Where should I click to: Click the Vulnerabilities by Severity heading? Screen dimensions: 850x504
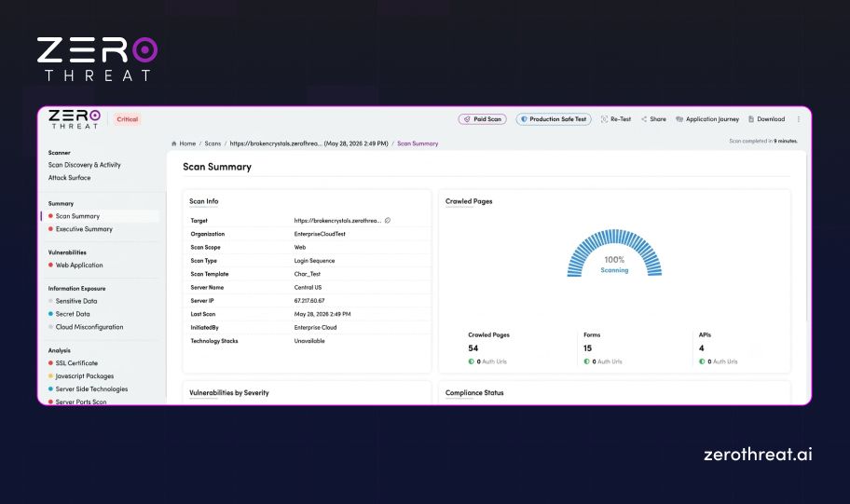point(228,393)
